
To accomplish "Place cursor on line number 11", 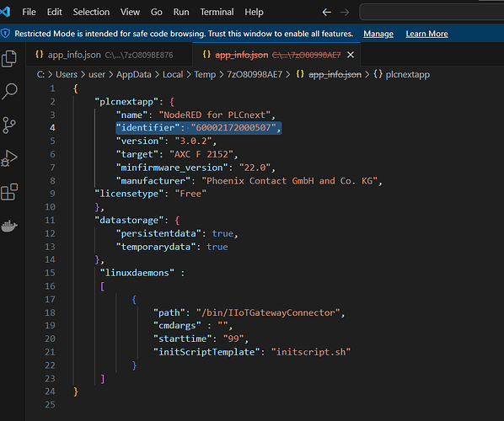I will [50, 220].
